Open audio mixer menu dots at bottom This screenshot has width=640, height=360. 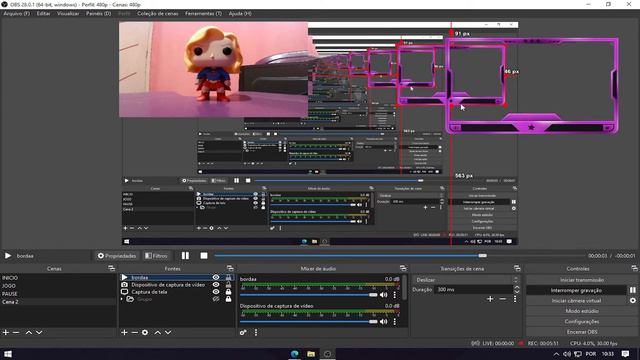256,333
